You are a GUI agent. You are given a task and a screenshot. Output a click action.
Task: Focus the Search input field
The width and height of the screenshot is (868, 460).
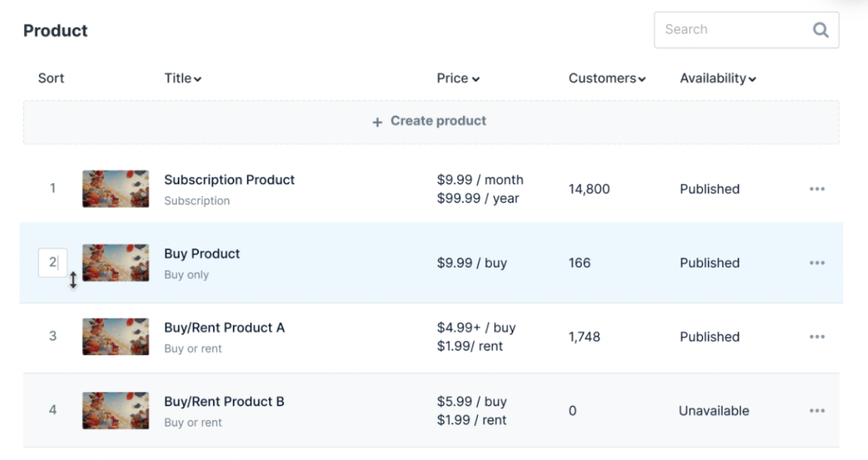click(733, 30)
